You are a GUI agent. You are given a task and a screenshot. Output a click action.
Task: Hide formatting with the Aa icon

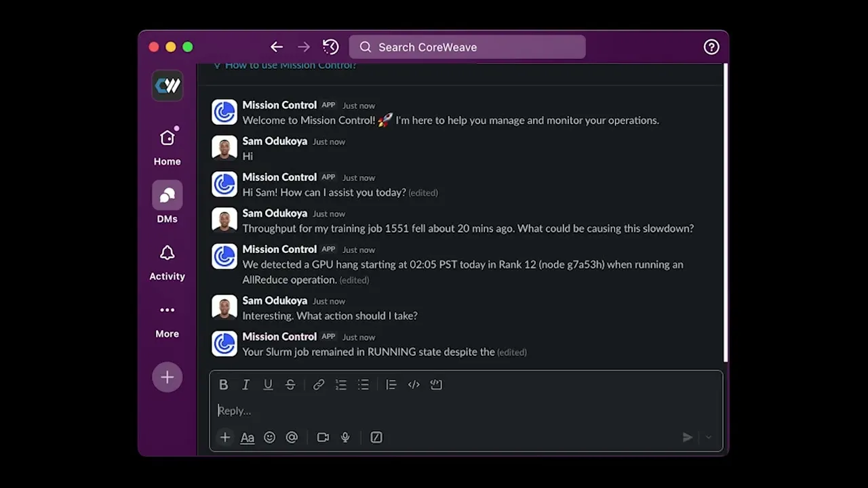248,438
